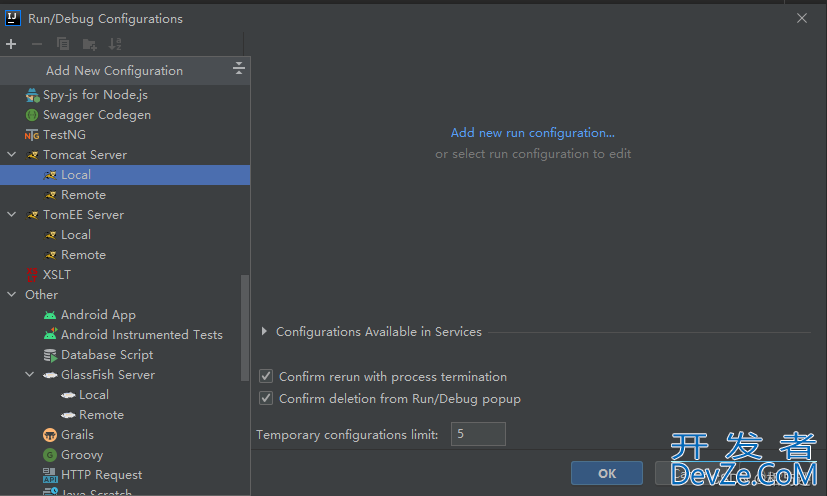Click the Temporary configurations limit field
Viewport: 827px width, 496px height.
coord(478,434)
